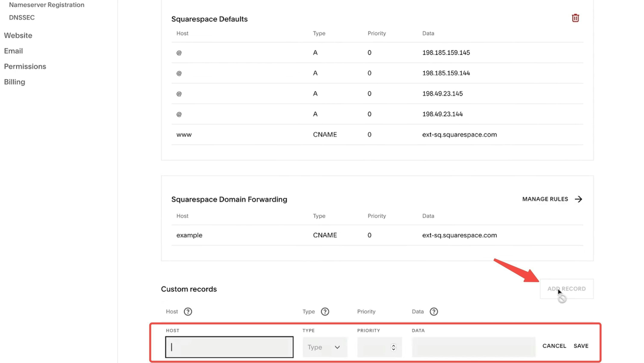Focus the Data input field
This screenshot has height=363, width=644.
click(473, 347)
